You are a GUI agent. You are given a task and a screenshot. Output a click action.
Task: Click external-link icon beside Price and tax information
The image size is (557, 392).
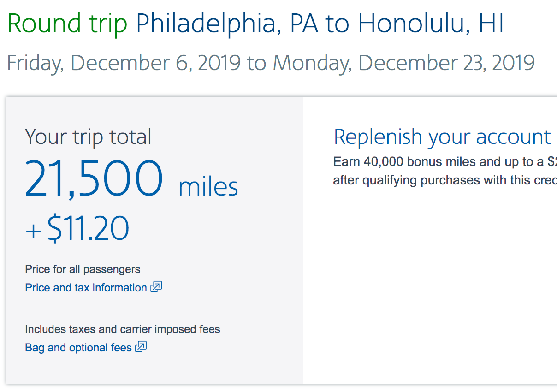click(157, 287)
